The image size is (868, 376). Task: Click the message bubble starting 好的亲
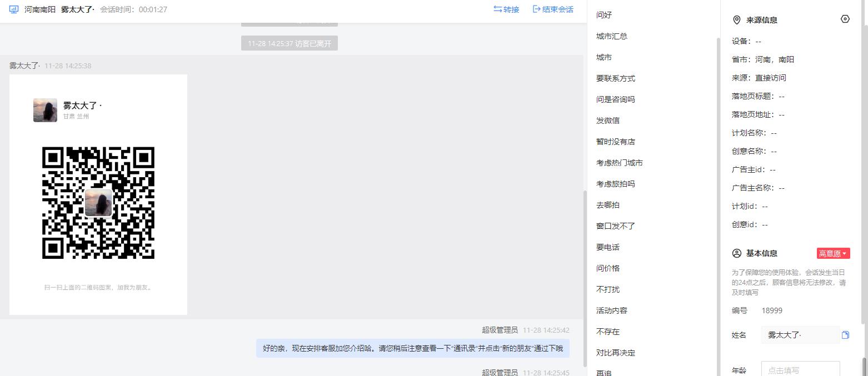(x=413, y=348)
